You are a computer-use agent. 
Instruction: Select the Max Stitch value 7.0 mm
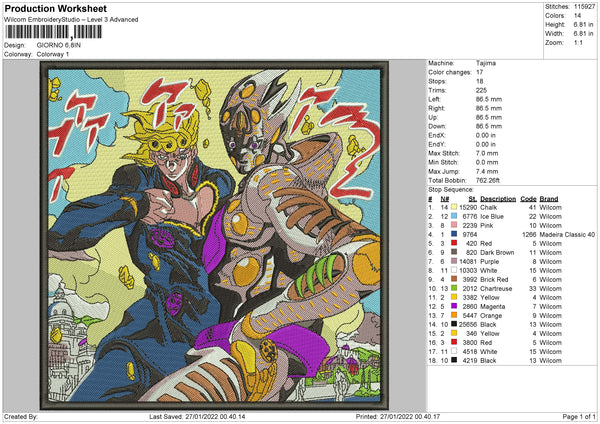(487, 153)
